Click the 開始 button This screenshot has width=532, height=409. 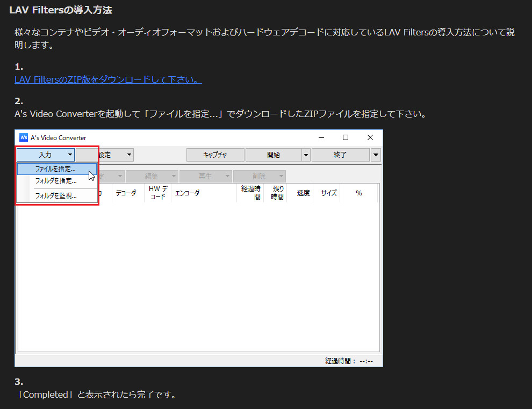[273, 155]
